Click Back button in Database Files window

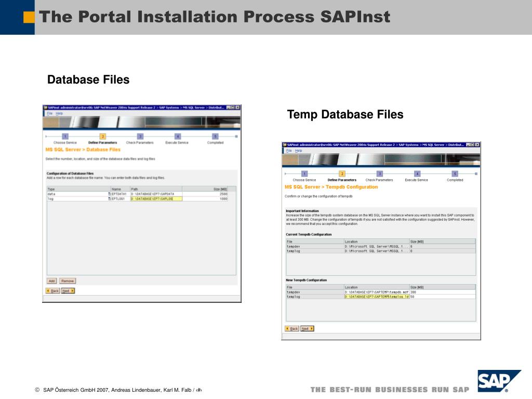click(x=53, y=291)
